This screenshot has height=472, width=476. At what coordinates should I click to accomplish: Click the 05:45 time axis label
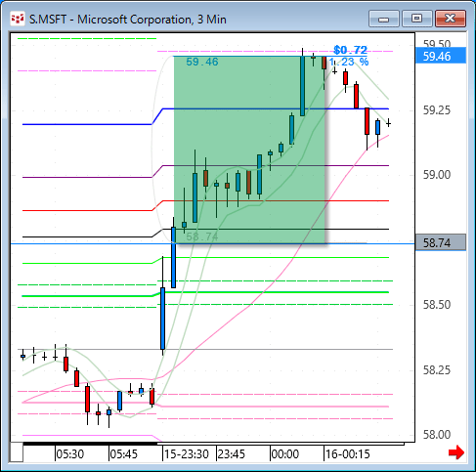pyautogui.click(x=123, y=454)
